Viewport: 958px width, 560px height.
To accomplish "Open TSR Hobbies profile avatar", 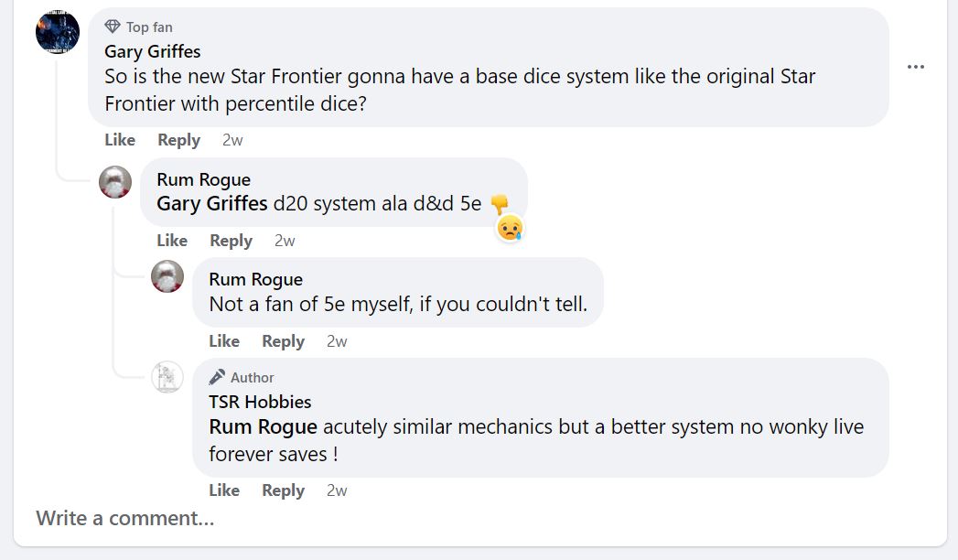I will pyautogui.click(x=167, y=377).
